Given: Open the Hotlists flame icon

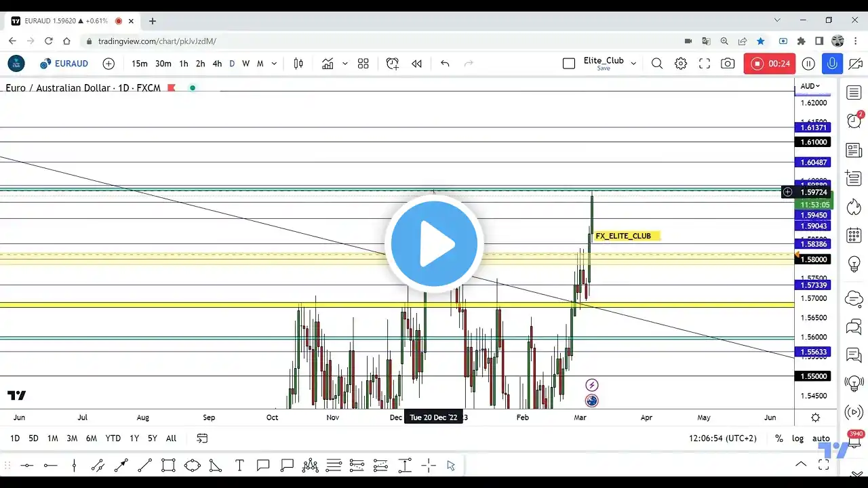Looking at the screenshot, I should pyautogui.click(x=854, y=207).
